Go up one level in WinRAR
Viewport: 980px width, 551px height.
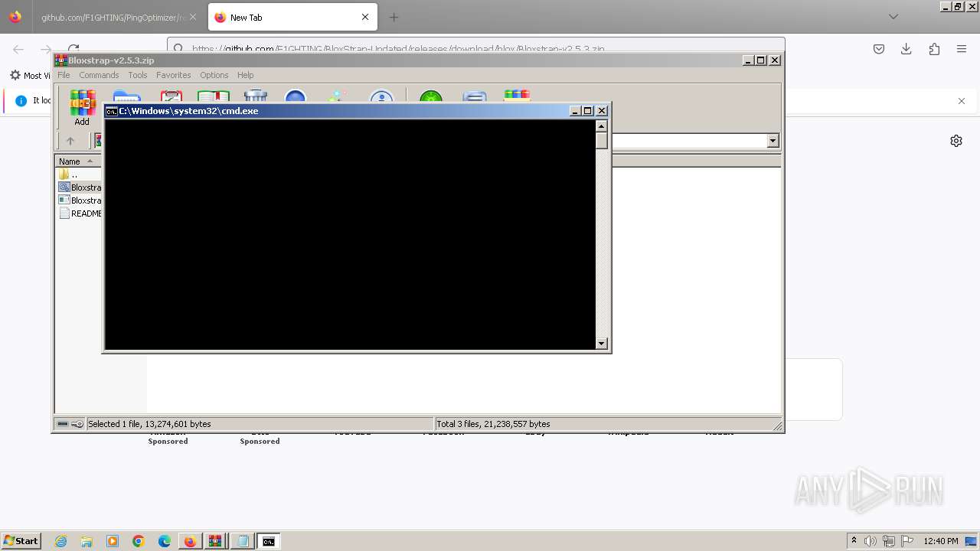[70, 141]
